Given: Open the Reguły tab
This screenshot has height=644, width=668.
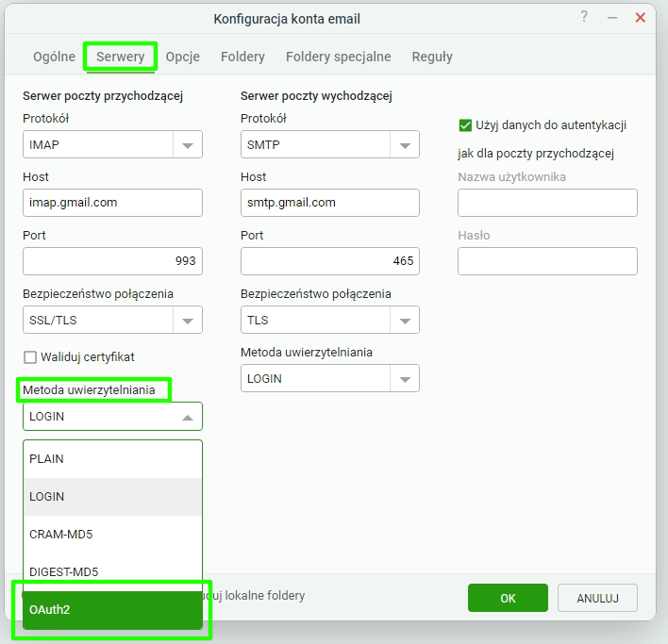Looking at the screenshot, I should pos(432,57).
